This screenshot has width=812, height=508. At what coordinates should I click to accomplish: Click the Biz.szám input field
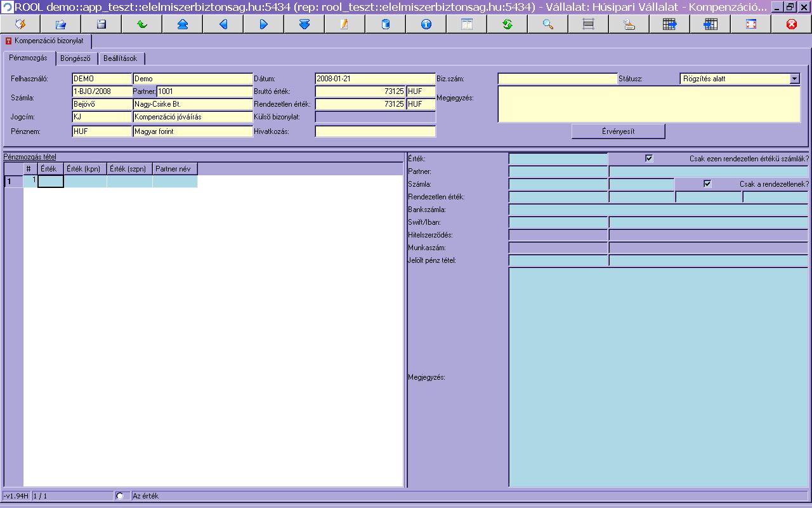pyautogui.click(x=557, y=79)
